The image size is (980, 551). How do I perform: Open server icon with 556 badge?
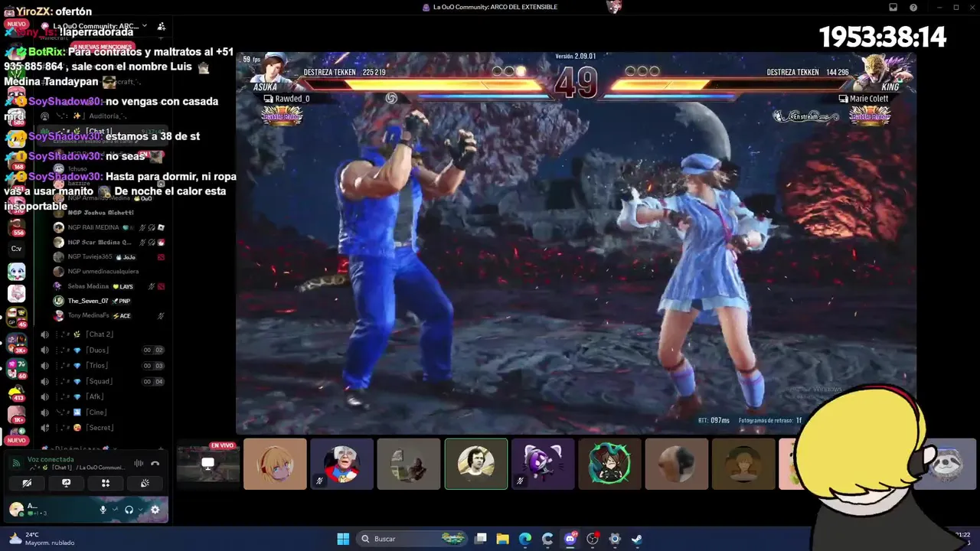point(16,227)
